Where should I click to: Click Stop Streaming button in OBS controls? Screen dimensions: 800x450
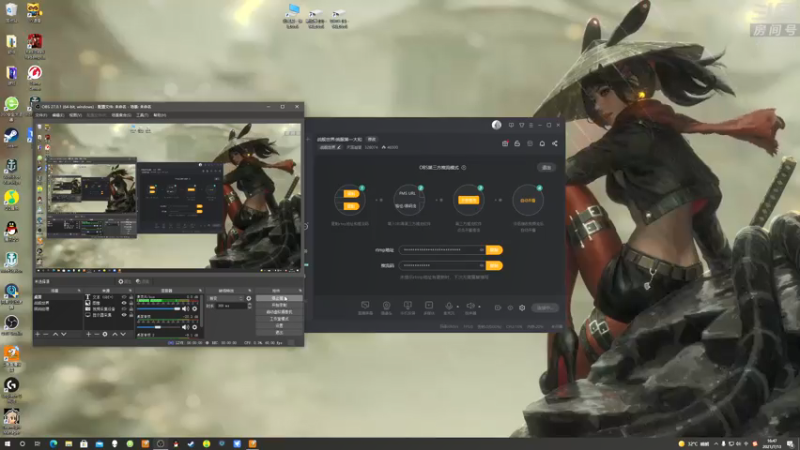(x=279, y=298)
